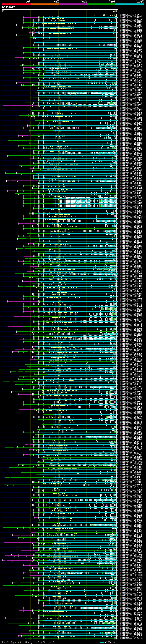The width and height of the screenshot is (146, 644).
Task: Select the UniRef100_B0G118 label
Action: [131, 334]
